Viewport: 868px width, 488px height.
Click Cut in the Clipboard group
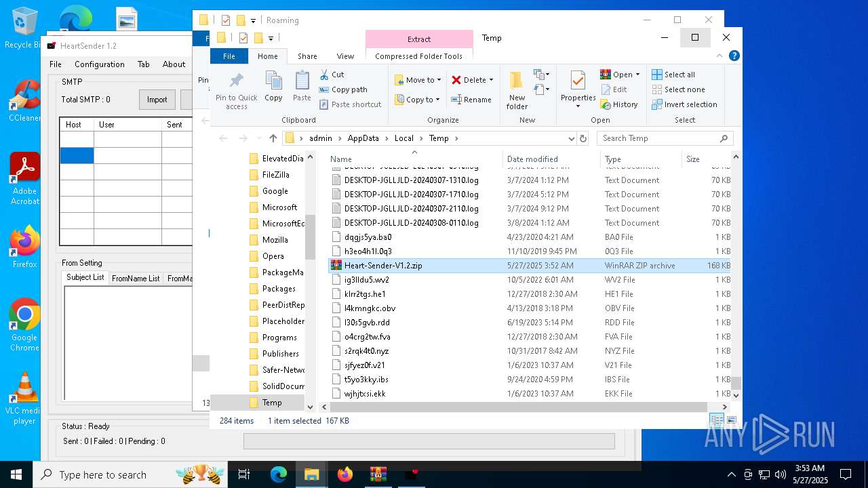(x=332, y=75)
